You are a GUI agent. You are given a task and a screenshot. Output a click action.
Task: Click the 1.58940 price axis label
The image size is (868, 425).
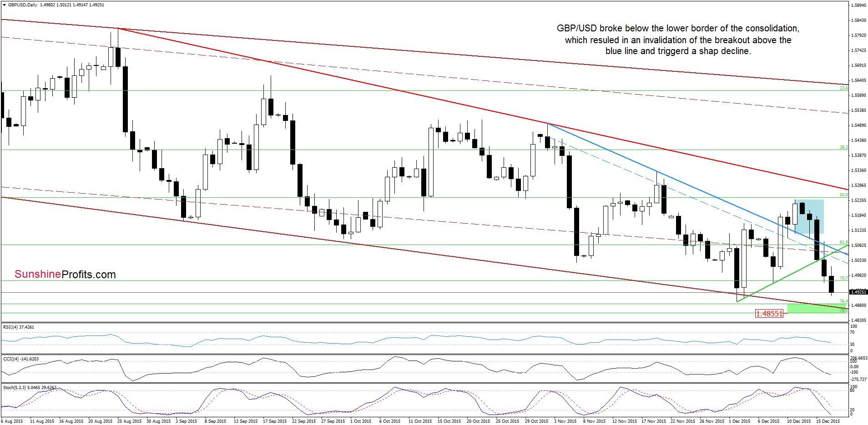(858, 5)
